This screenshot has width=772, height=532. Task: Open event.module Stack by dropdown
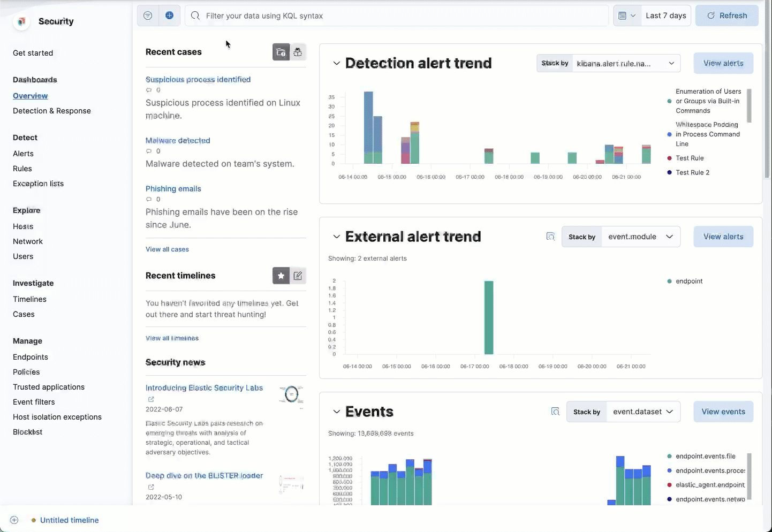click(x=640, y=237)
